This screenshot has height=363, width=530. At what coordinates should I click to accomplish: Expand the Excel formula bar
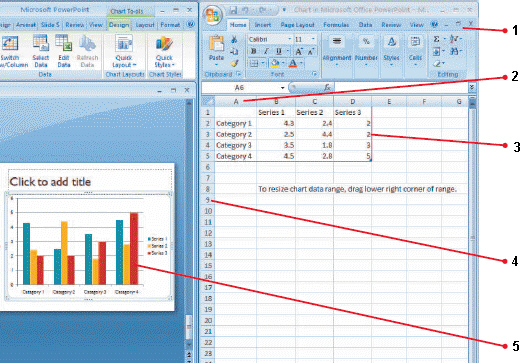(x=472, y=88)
